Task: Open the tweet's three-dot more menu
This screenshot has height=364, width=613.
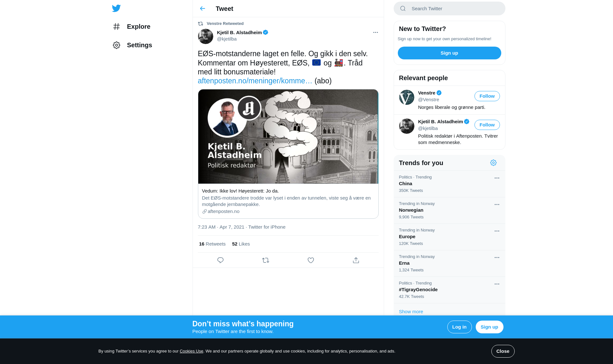Action: (375, 32)
